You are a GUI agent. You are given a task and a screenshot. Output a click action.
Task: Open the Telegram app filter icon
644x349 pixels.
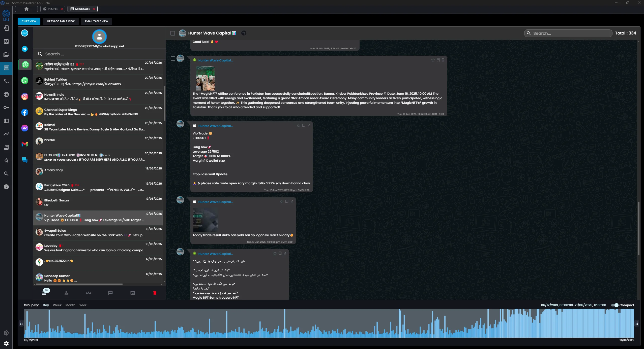click(25, 49)
